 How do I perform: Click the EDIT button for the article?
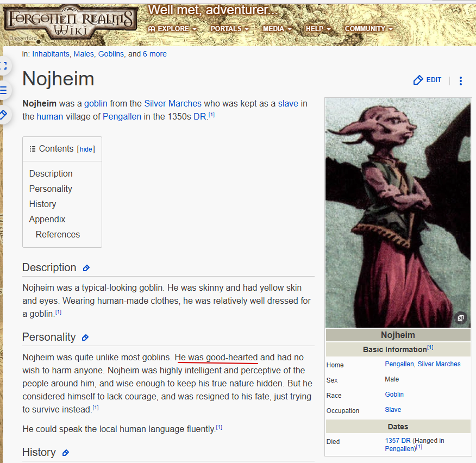click(427, 80)
